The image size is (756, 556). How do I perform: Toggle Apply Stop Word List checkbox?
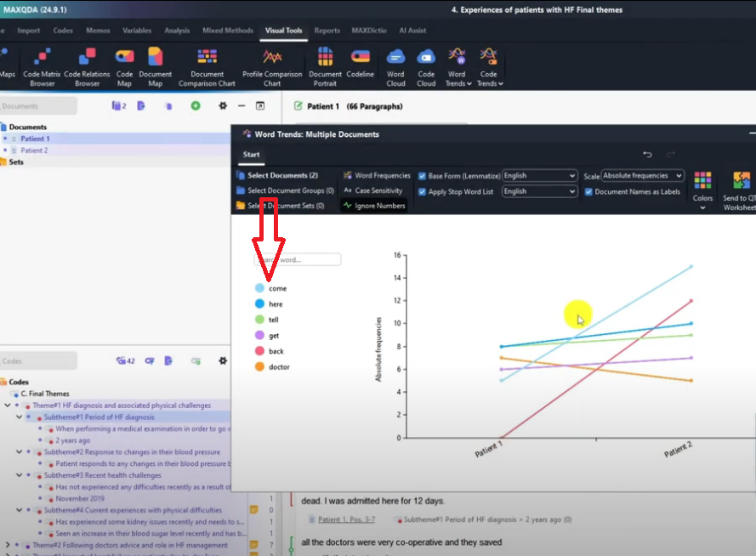point(422,192)
